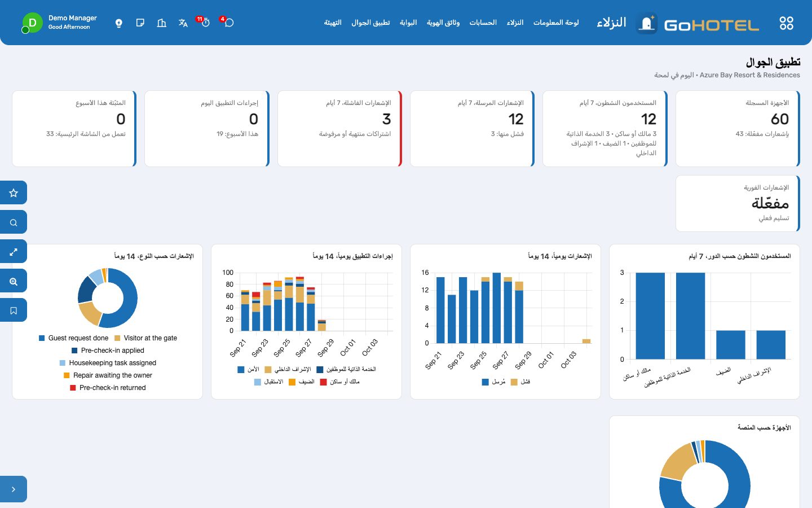Open the Demo Manager avatar
Image resolution: width=812 pixels, height=508 pixels.
[32, 23]
